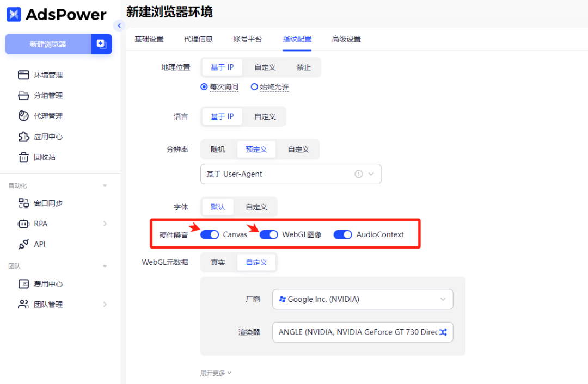Screen dimensions: 588x384
Task: Click the 回收站 trash icon
Action: tap(23, 157)
